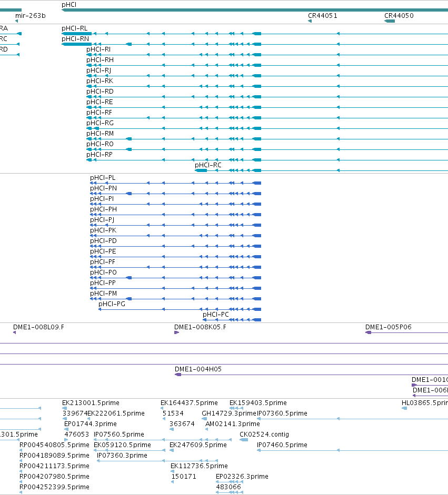Viewport: 448px width, 495px height.
Task: Click the pHCl-PM label
Action: tap(104, 294)
